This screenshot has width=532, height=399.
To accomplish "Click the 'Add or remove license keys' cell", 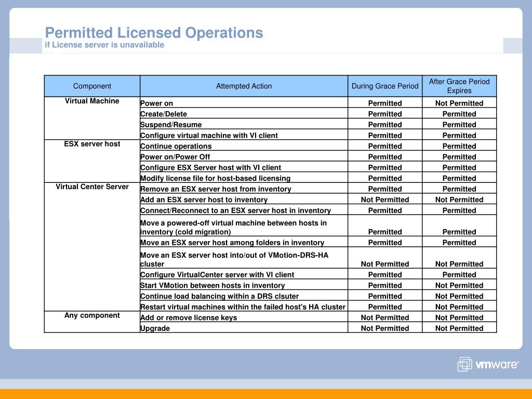I will coord(244,317).
